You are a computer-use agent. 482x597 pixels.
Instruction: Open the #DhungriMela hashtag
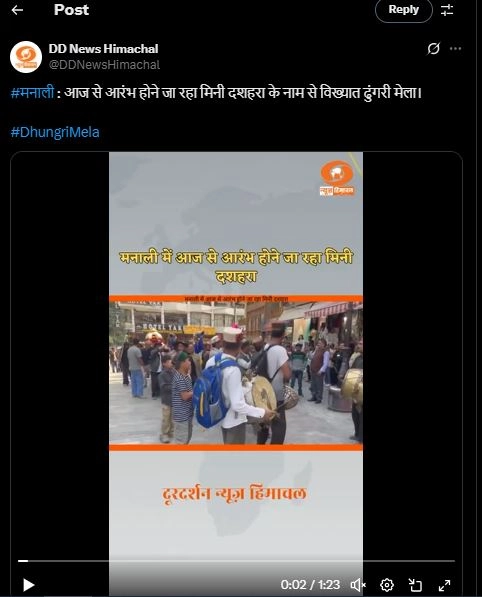click(55, 132)
